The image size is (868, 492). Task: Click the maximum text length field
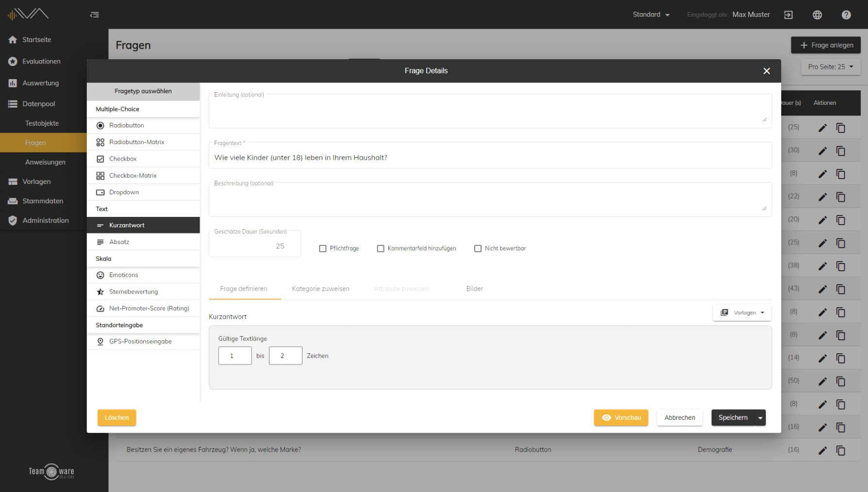click(285, 356)
